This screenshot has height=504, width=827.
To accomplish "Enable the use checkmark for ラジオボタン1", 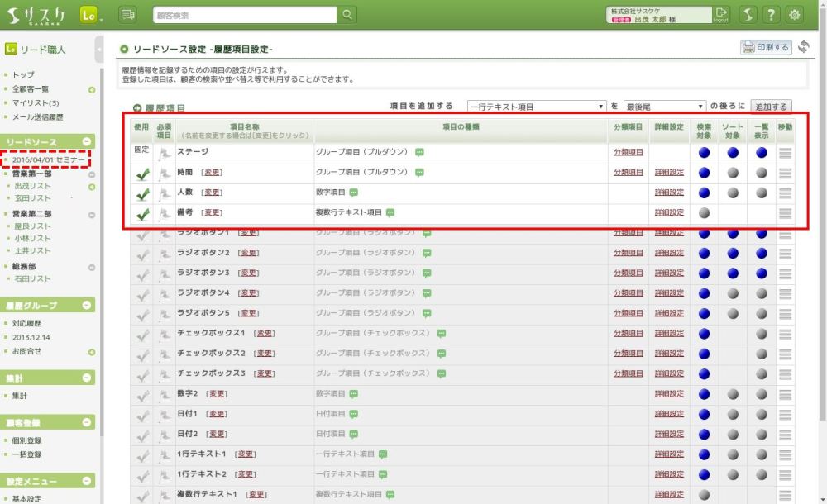I will (x=141, y=234).
